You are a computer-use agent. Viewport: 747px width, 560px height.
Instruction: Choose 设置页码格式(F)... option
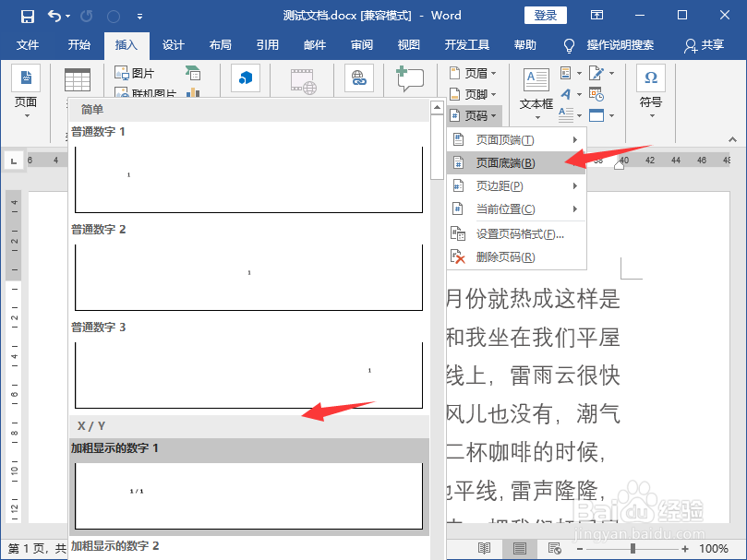click(x=516, y=233)
